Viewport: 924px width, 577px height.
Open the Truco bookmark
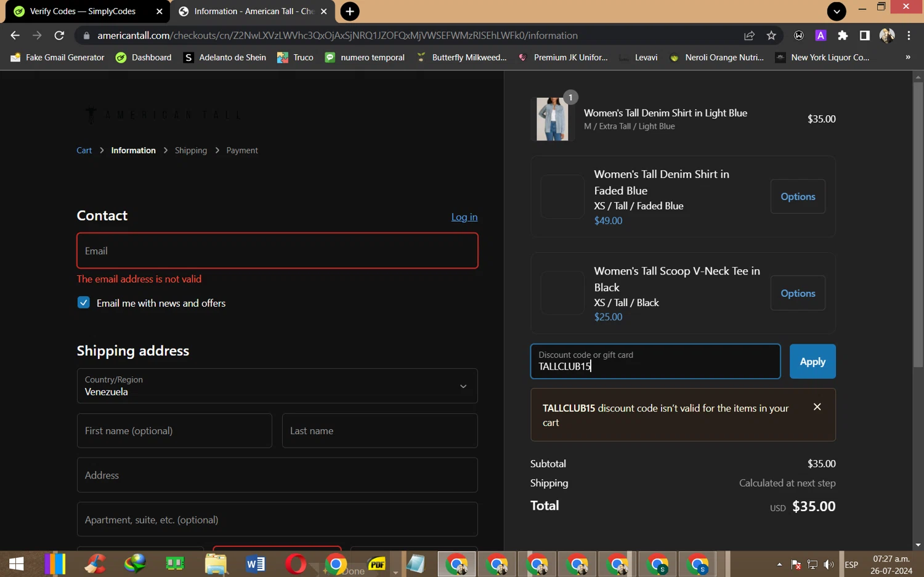(x=296, y=57)
